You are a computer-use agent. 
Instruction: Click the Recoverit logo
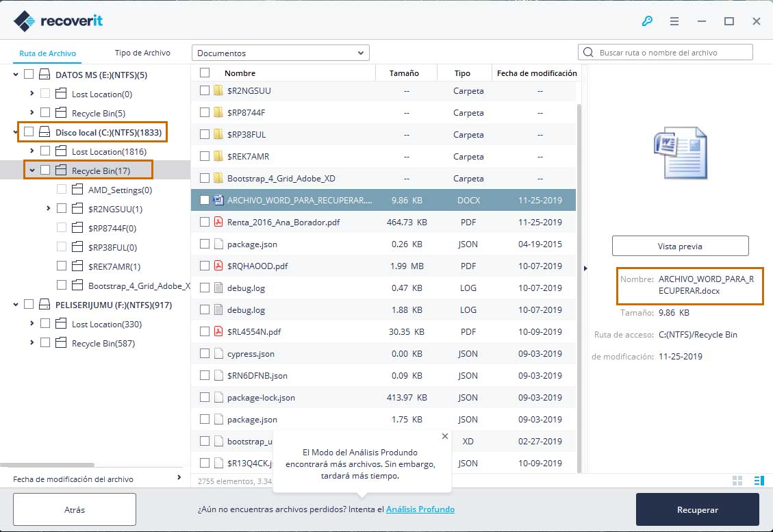[58, 21]
